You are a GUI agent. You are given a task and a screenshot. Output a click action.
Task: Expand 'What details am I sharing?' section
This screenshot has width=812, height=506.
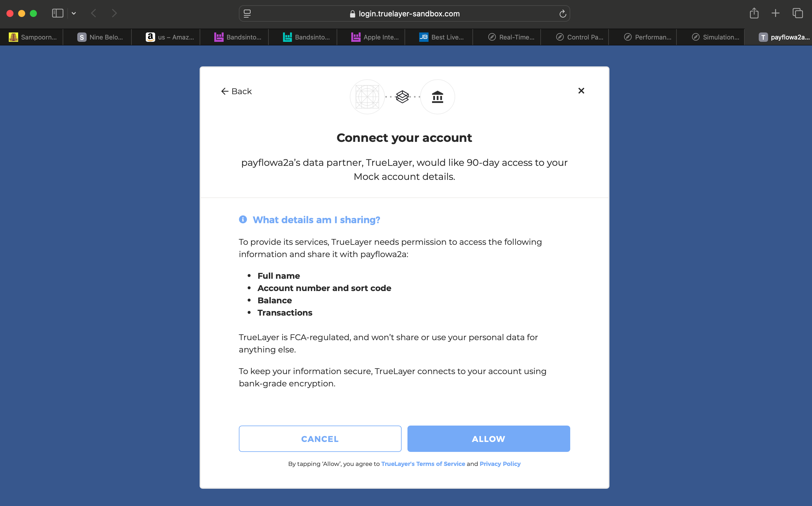tap(316, 220)
